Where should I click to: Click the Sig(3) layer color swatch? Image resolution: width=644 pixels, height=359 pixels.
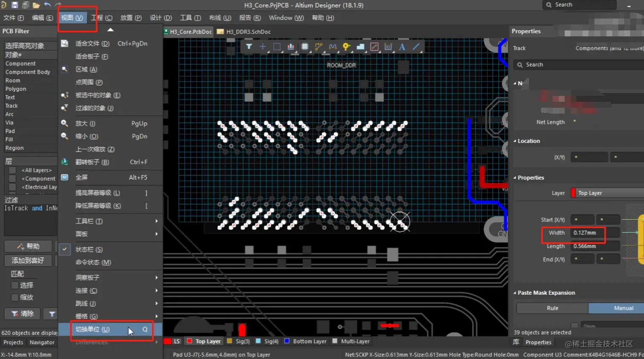point(230,341)
